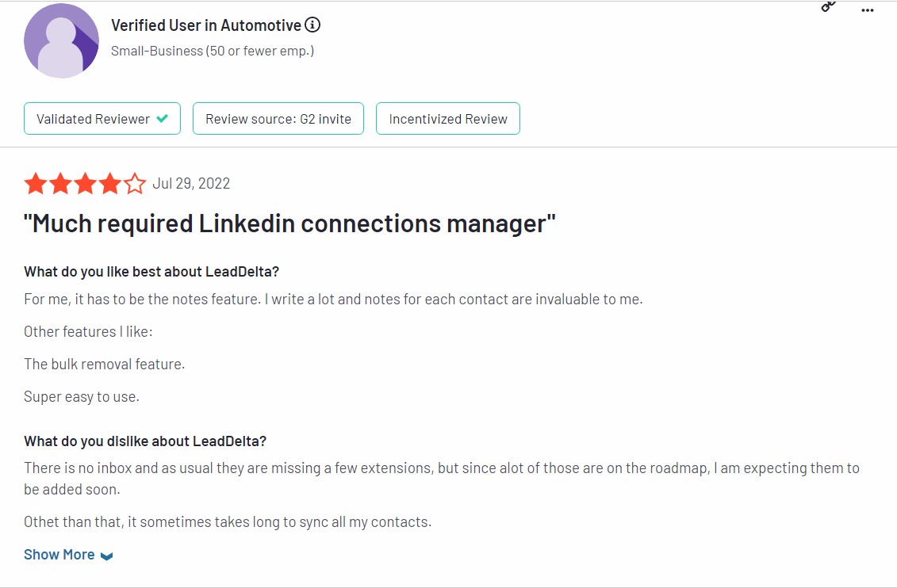Select the first red star of the rating
The width and height of the screenshot is (897, 588).
[36, 183]
